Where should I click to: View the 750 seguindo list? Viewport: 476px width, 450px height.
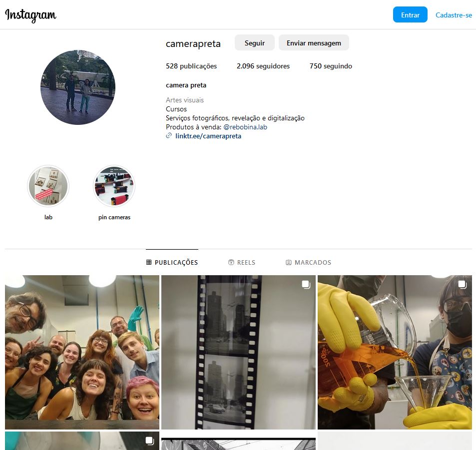click(x=331, y=66)
